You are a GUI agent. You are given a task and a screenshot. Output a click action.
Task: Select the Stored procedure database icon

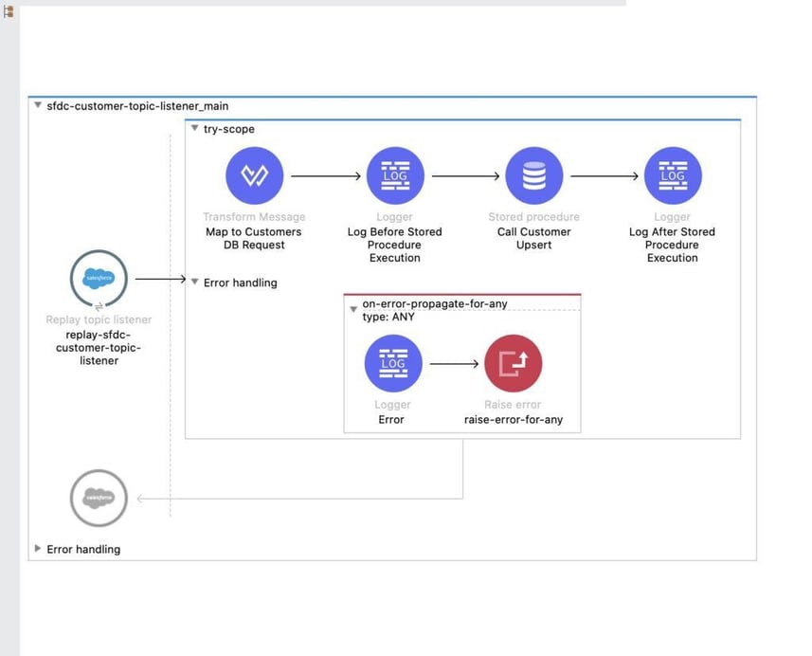coord(533,175)
